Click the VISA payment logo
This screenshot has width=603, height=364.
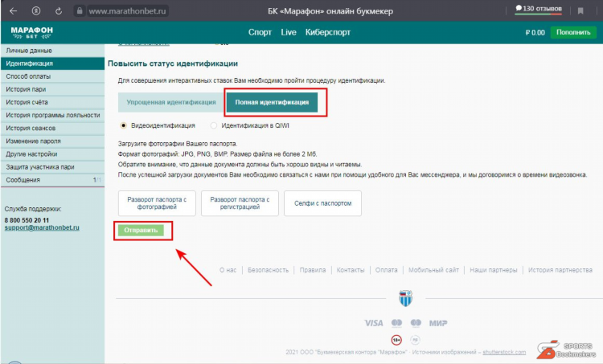(374, 323)
